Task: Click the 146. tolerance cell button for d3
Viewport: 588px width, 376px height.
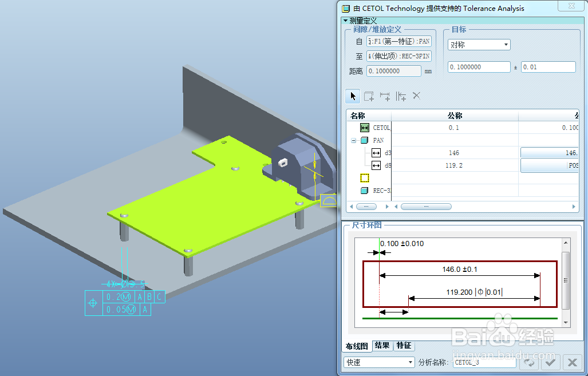Action: point(550,153)
